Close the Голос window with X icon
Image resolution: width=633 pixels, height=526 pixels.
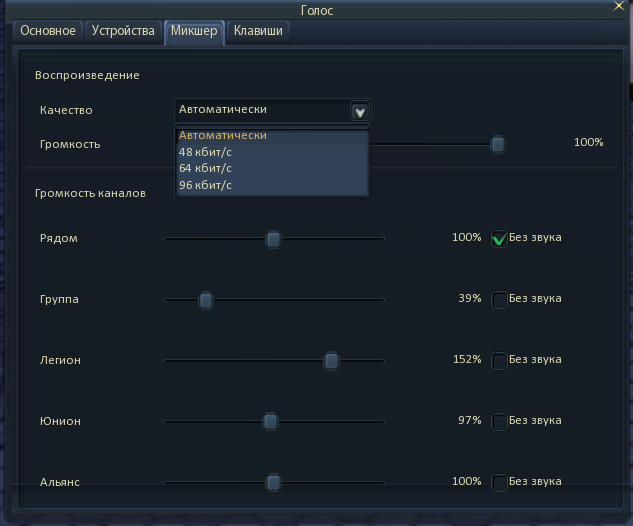point(618,6)
